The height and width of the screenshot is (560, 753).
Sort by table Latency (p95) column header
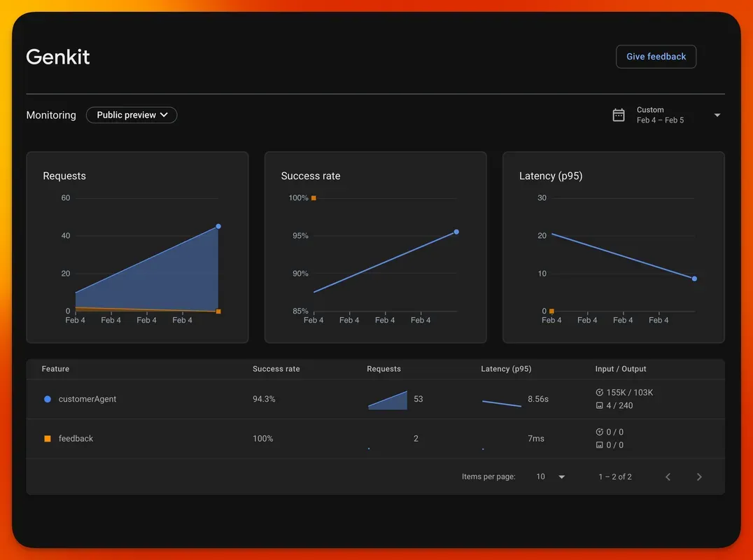point(506,369)
